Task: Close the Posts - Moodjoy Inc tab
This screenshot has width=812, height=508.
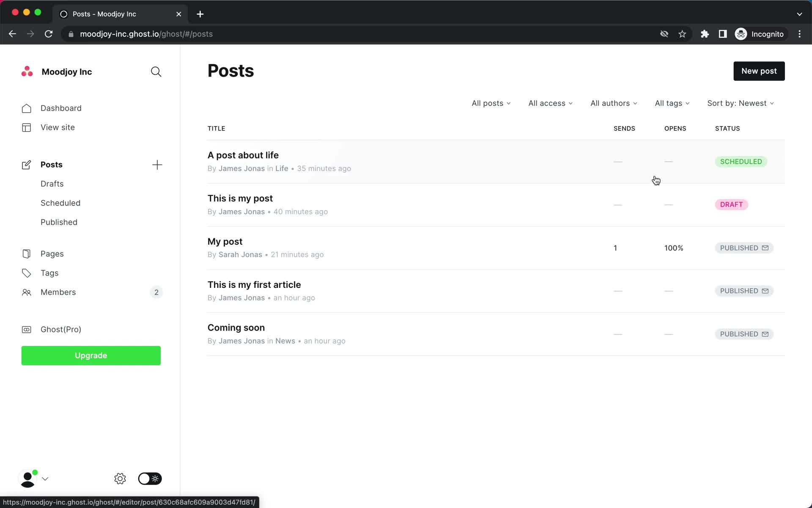Action: (179, 14)
